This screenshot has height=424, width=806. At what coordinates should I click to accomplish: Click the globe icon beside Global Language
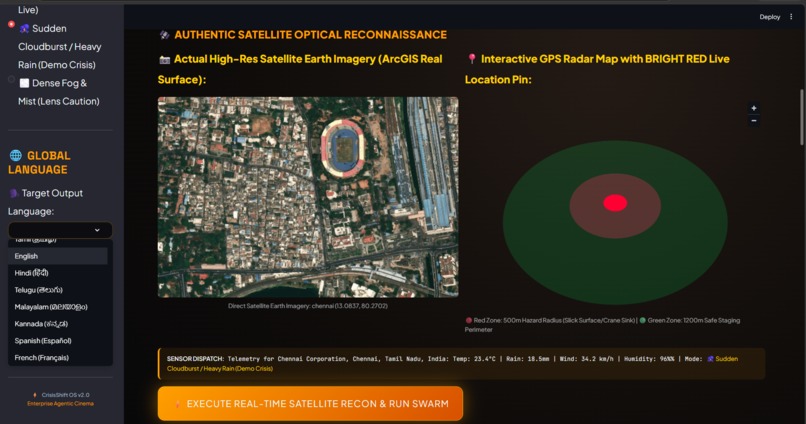point(16,155)
